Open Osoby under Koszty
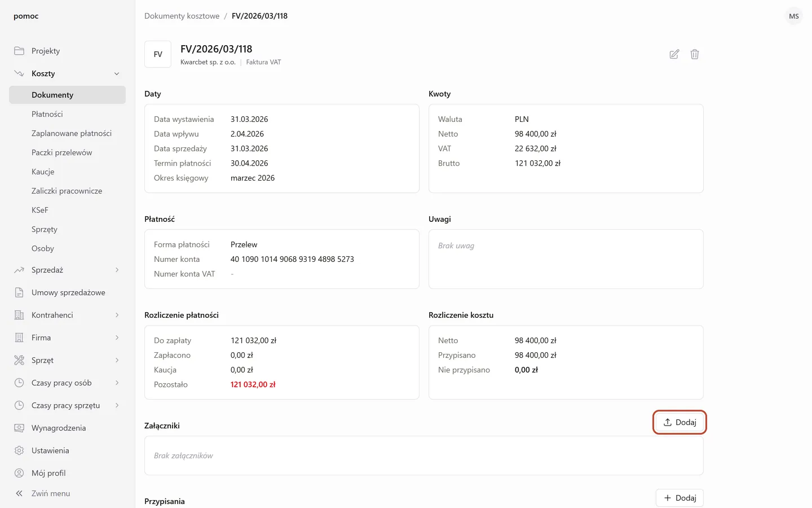This screenshot has width=812, height=508. click(x=67, y=248)
